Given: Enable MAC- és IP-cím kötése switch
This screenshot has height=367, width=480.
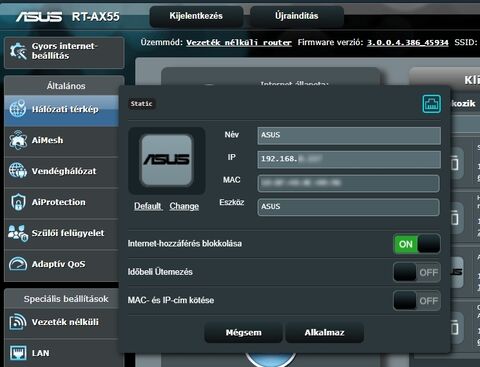Looking at the screenshot, I should click(417, 301).
